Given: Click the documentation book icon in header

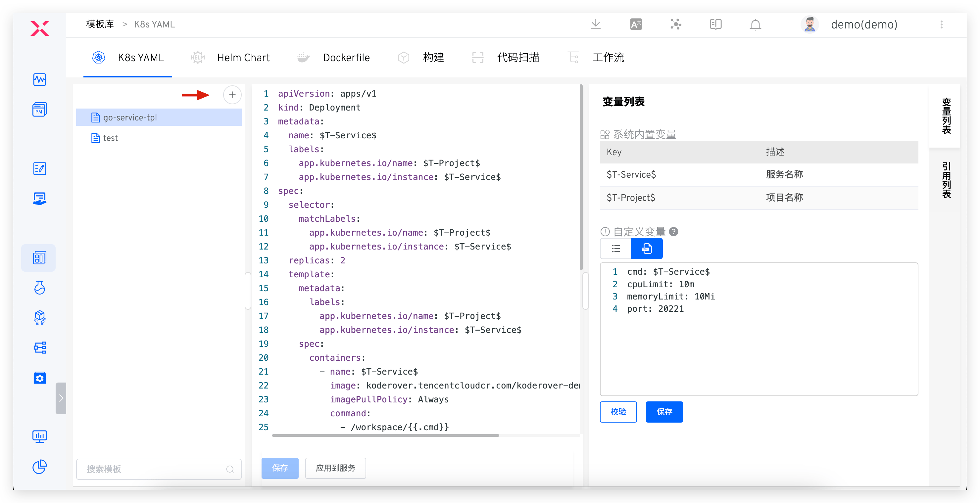Looking at the screenshot, I should pyautogui.click(x=715, y=25).
